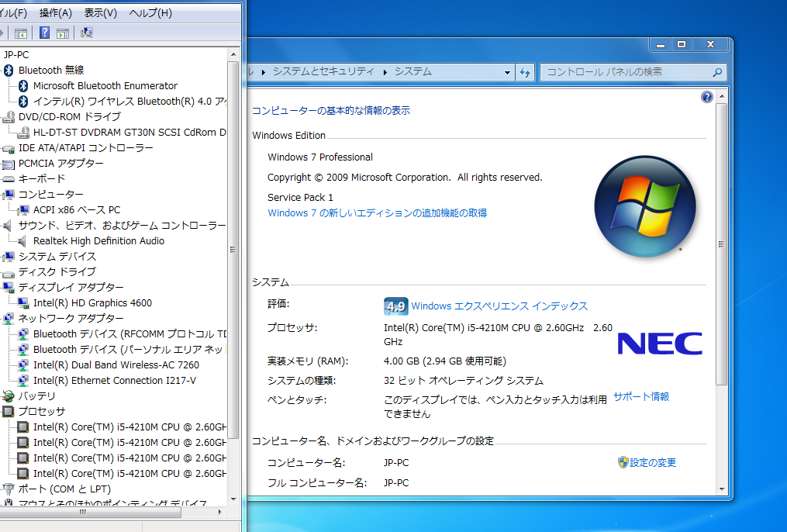The width and height of the screenshot is (787, 532).
Task: Click the バッテリ category icon
Action: click(8, 396)
